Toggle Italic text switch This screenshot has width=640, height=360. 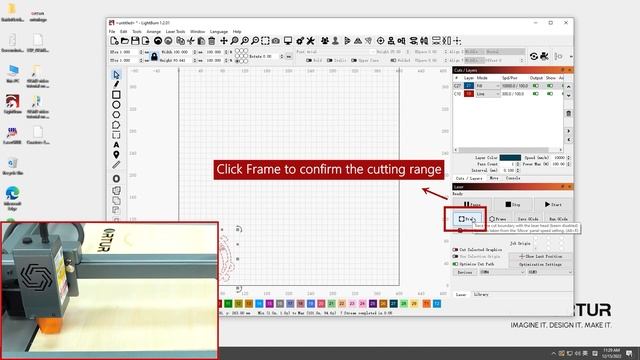[x=330, y=60]
